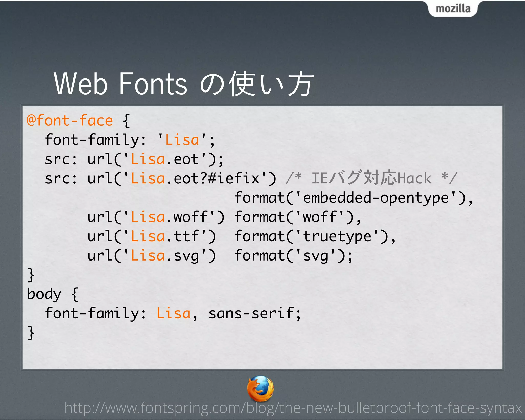Click "url('Lisa.ttf')" text
The width and height of the screenshot is (525, 420).
pos(152,236)
